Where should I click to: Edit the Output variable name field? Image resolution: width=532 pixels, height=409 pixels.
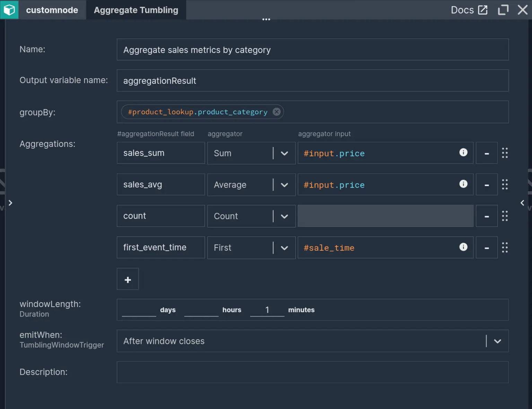(313, 81)
